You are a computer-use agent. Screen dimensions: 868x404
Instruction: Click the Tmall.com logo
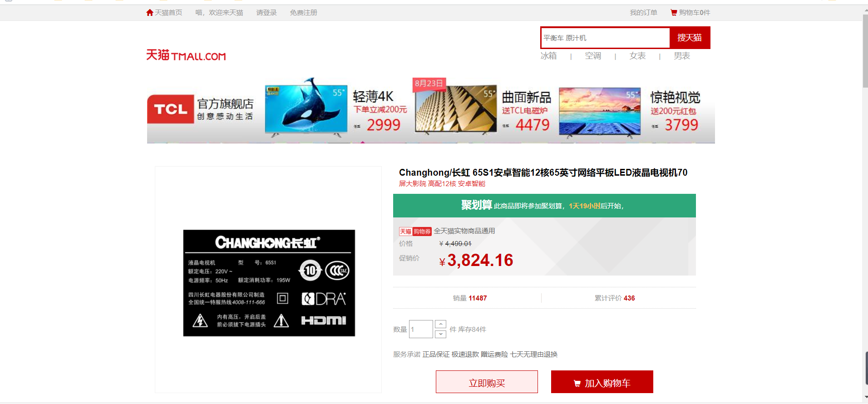(186, 55)
